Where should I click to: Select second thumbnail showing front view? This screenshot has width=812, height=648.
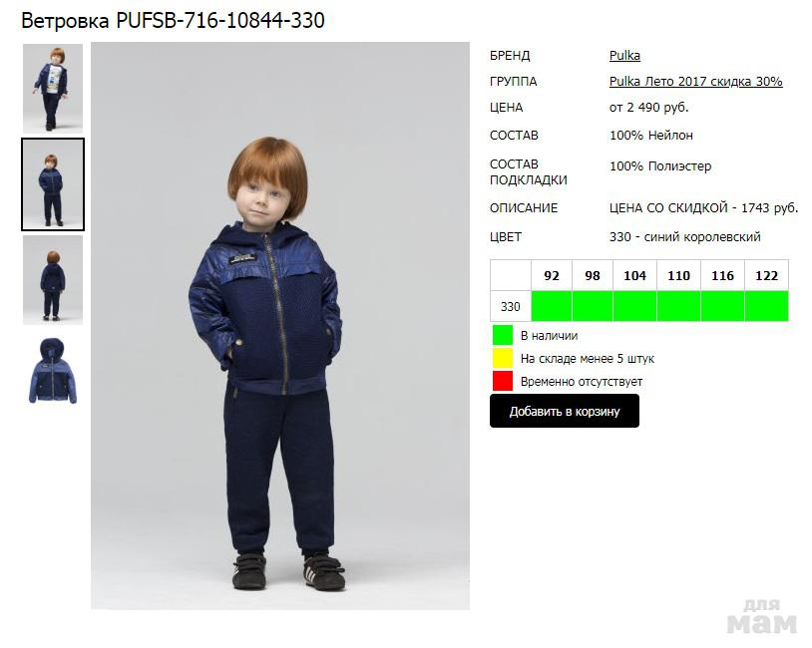[x=53, y=184]
